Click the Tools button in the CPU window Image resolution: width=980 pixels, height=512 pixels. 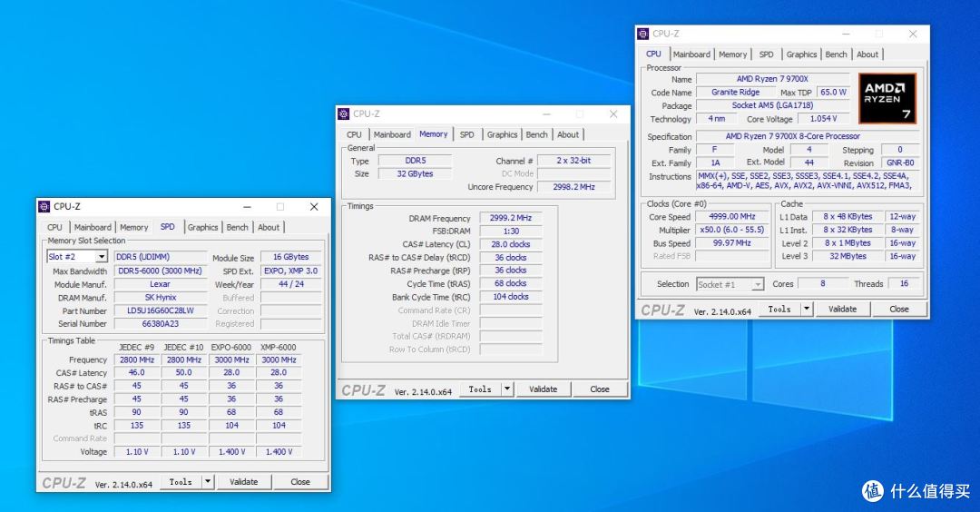coord(779,309)
